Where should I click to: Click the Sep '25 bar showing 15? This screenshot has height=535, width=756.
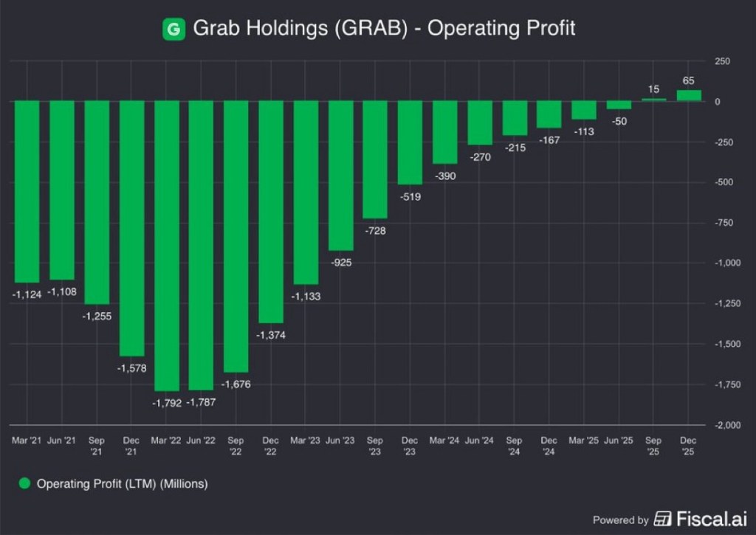(654, 100)
